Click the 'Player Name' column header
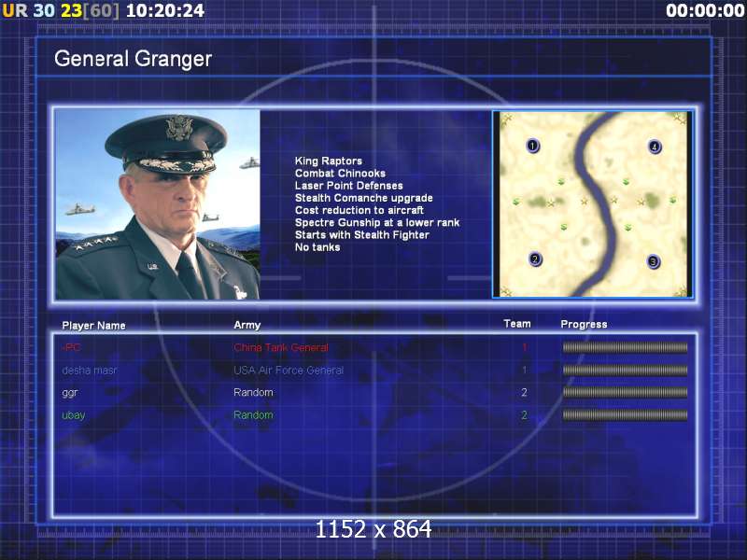Image resolution: width=747 pixels, height=560 pixels. pyautogui.click(x=94, y=326)
